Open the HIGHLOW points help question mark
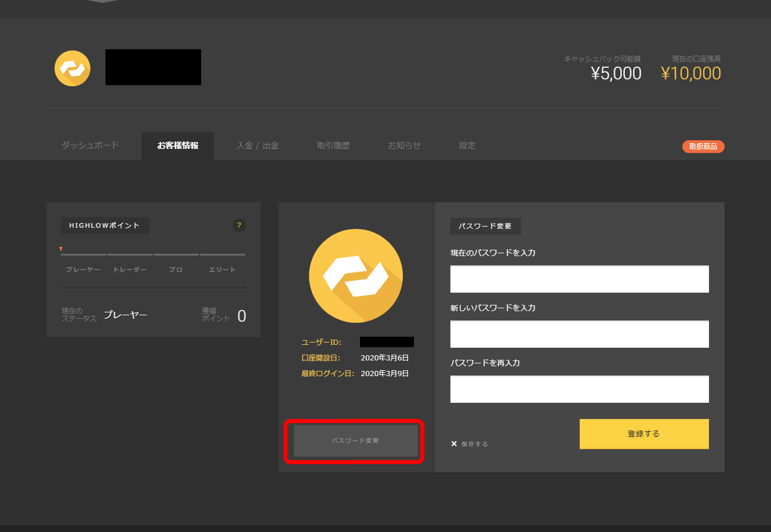This screenshot has height=532, width=771. [x=239, y=225]
